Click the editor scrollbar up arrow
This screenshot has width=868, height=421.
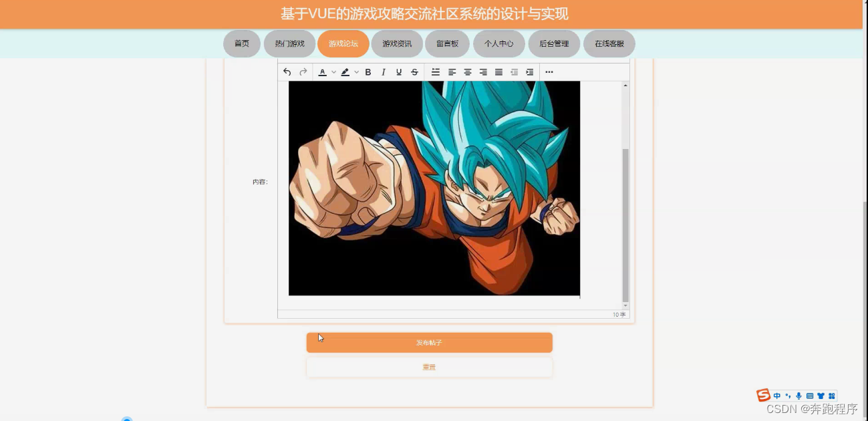point(625,85)
